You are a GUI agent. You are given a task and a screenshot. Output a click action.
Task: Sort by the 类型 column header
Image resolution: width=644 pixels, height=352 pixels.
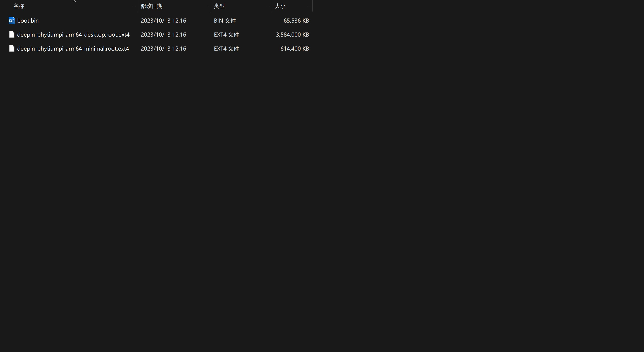[219, 6]
